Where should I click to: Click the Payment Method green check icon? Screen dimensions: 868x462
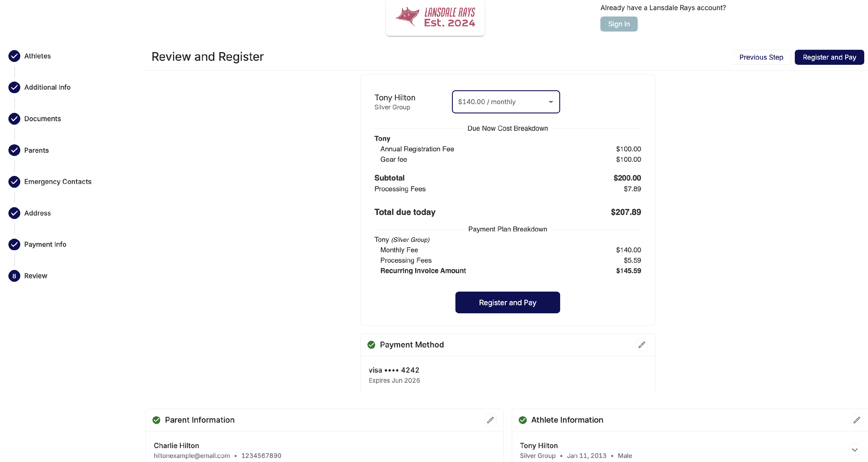pos(371,345)
